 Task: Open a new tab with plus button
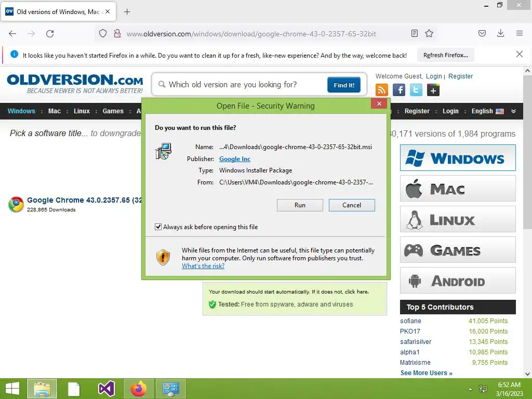[x=127, y=12]
